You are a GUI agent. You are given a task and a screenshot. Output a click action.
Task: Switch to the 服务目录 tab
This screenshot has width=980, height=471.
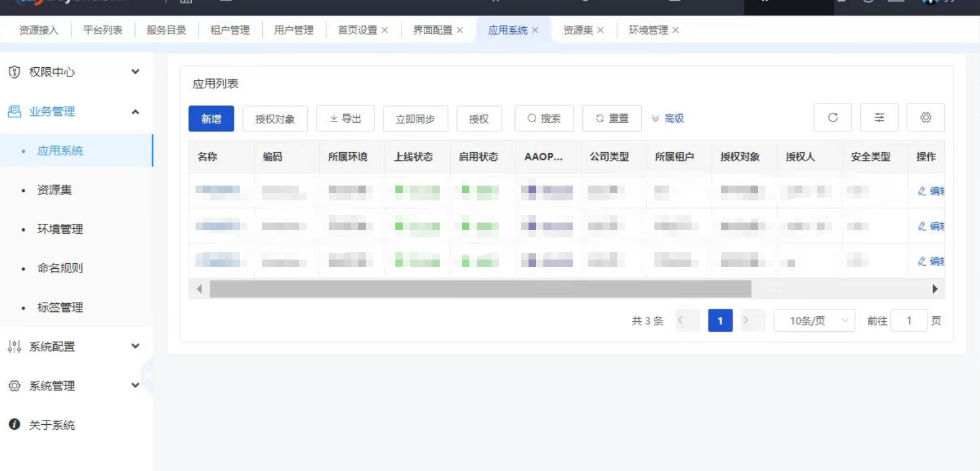point(167,30)
